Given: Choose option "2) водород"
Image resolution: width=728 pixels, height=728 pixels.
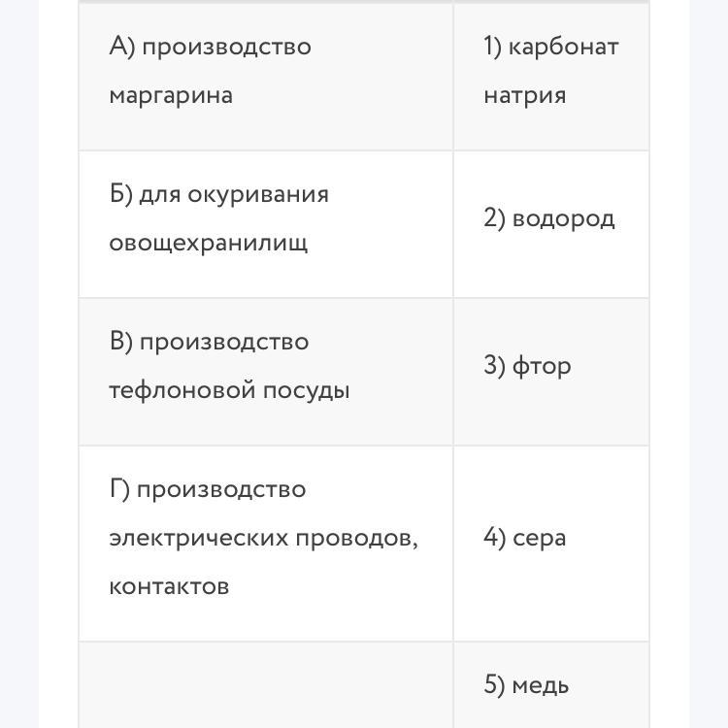Looking at the screenshot, I should (x=548, y=218).
